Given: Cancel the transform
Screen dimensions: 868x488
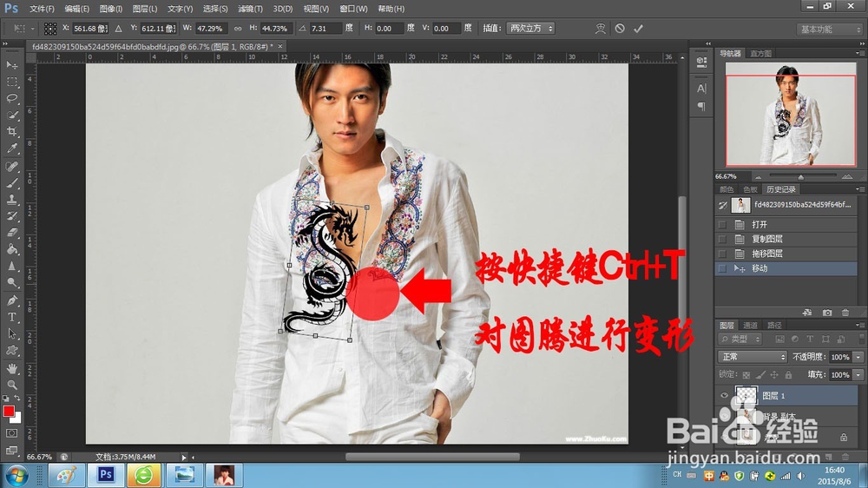Looking at the screenshot, I should click(x=620, y=29).
